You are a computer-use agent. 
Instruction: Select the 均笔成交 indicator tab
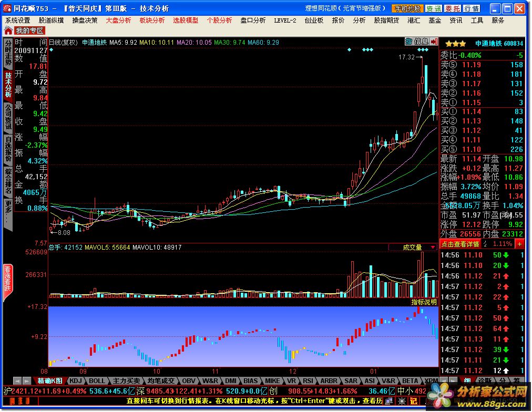pos(161,381)
